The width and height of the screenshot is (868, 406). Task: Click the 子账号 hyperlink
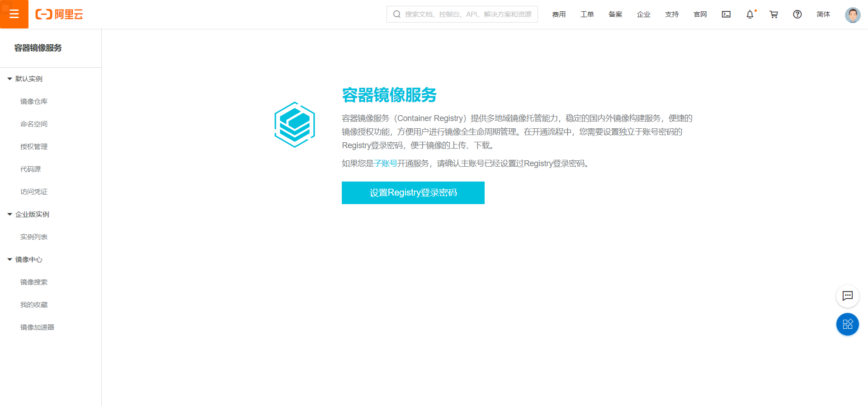tap(386, 163)
